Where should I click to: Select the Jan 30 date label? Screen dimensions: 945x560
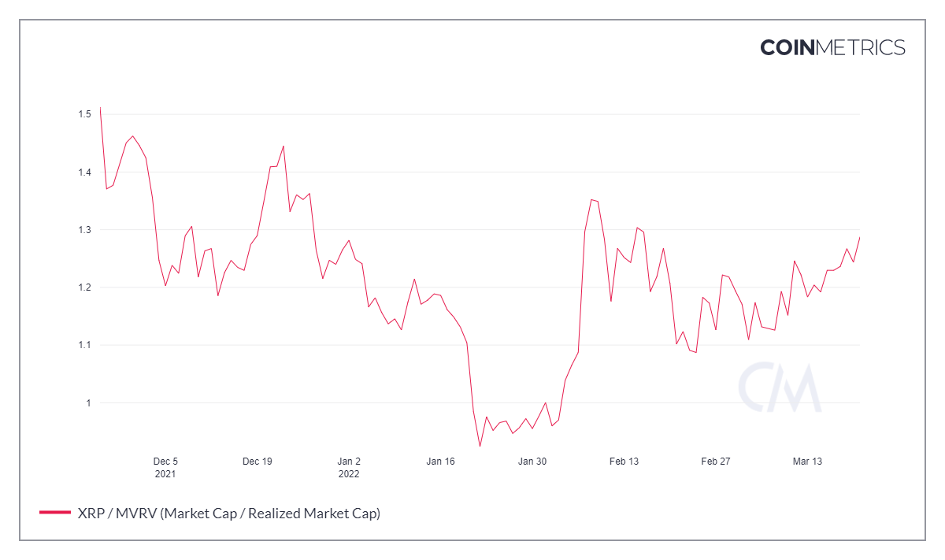tap(532, 462)
